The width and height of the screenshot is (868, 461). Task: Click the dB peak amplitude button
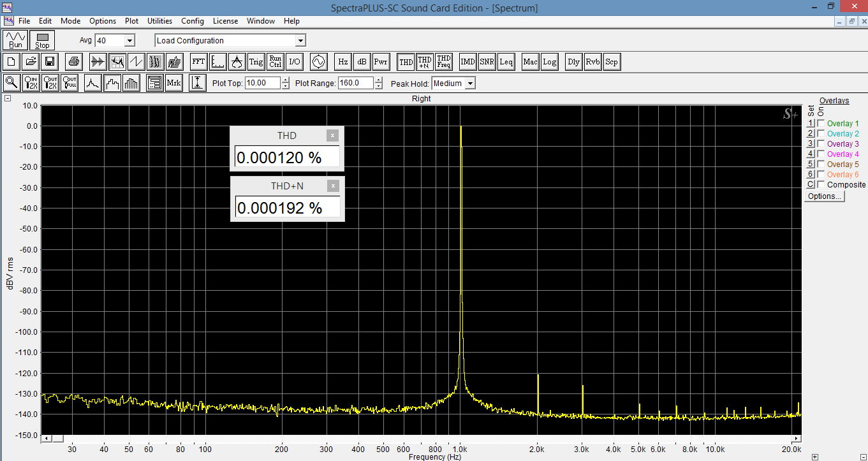(362, 62)
